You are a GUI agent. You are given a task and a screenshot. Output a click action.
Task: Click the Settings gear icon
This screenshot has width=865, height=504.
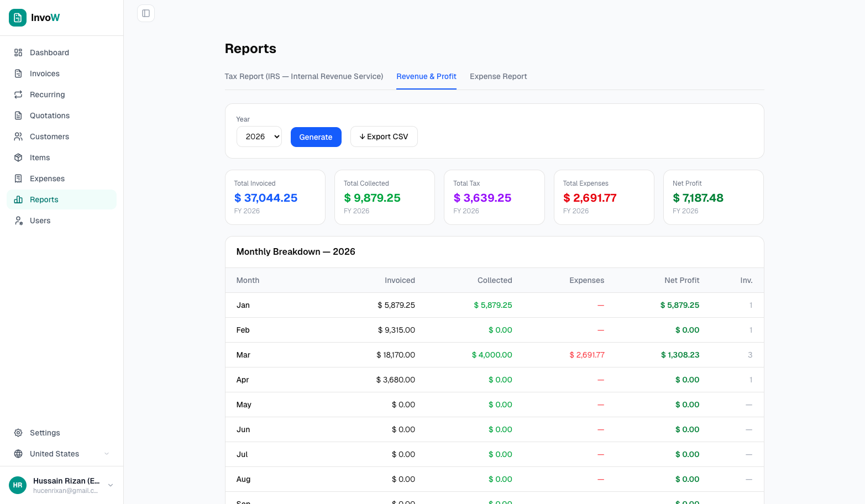tap(18, 433)
